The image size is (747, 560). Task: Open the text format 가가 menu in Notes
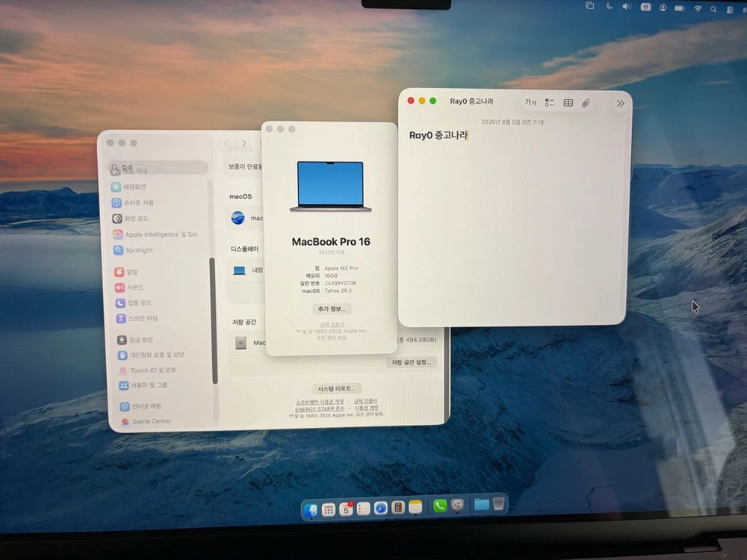point(530,102)
